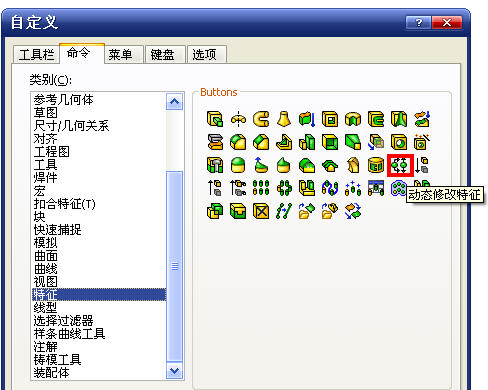Select the Table Driven Pattern icon
This screenshot has width=488, height=390.
coord(376,188)
